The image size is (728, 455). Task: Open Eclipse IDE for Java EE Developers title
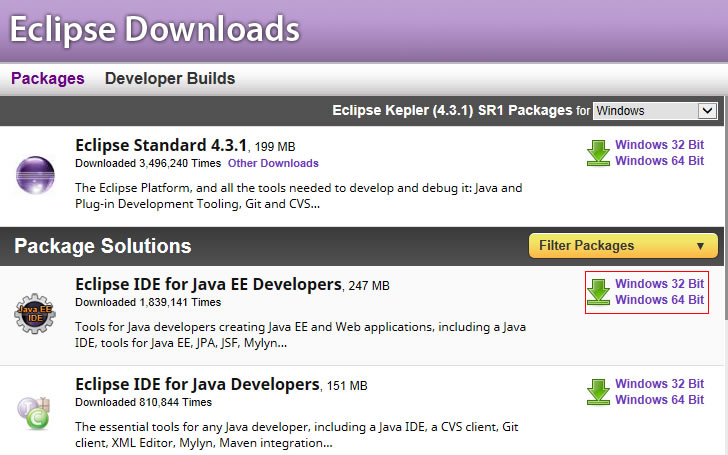(208, 284)
